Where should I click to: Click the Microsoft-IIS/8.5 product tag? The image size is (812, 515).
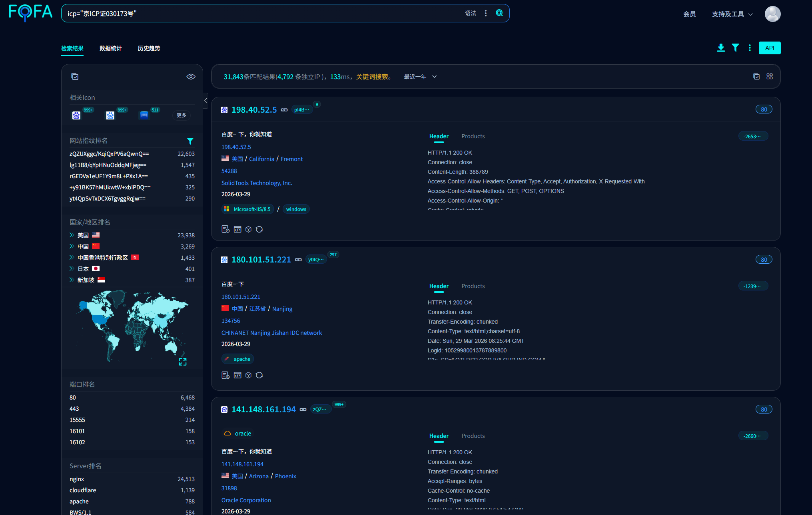point(248,209)
